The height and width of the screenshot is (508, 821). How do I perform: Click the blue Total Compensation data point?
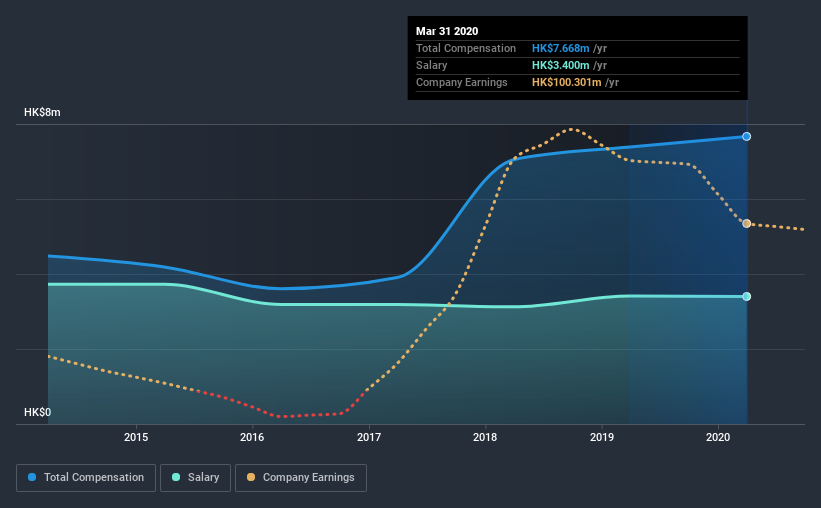point(747,137)
